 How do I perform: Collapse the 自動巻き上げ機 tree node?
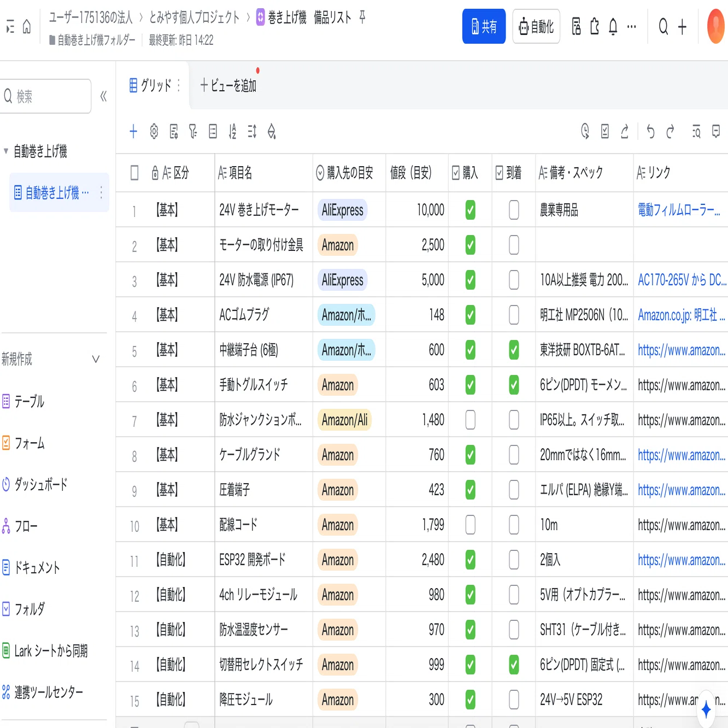pyautogui.click(x=6, y=151)
